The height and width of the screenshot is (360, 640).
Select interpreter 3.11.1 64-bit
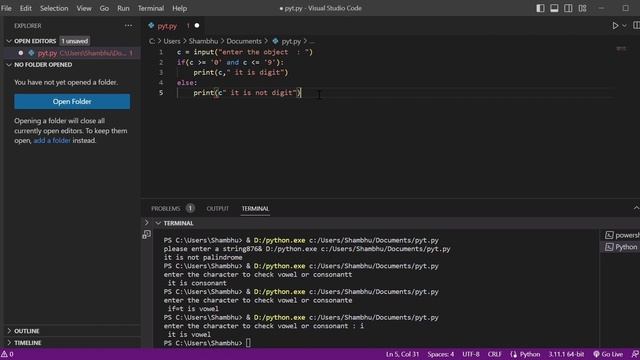(566, 354)
